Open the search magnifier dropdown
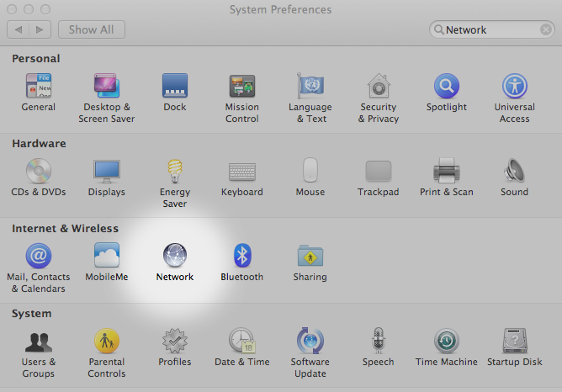 (438, 29)
